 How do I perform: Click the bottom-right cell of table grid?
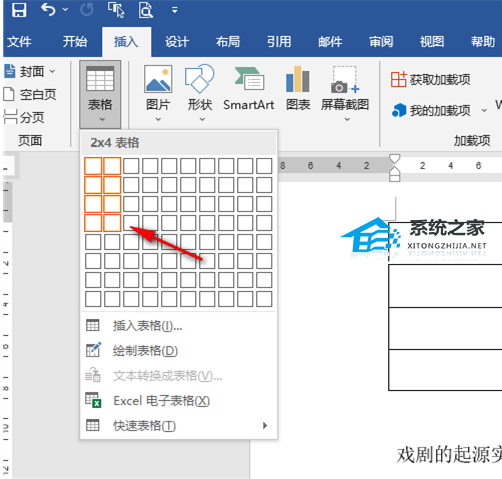click(264, 299)
